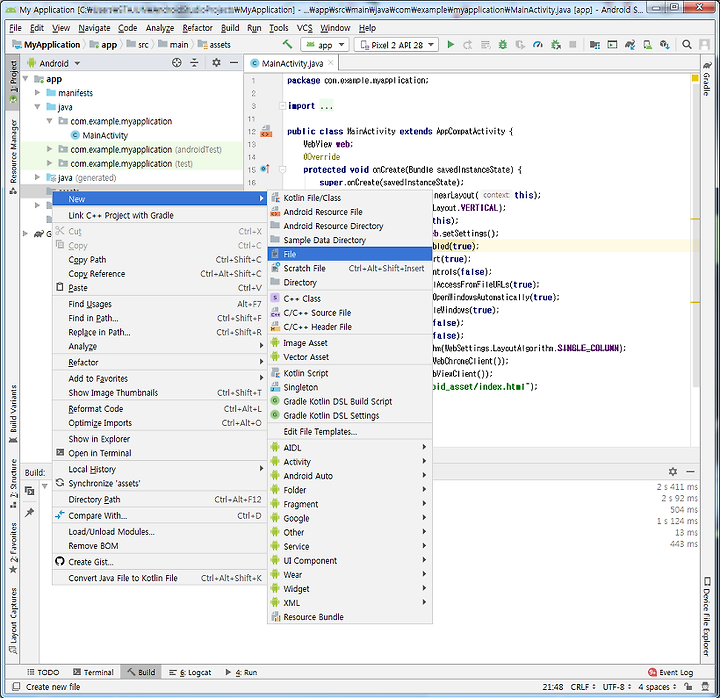Viewport: 720px width, 698px height.
Task: Open the TODO tool window button
Action: [x=43, y=672]
